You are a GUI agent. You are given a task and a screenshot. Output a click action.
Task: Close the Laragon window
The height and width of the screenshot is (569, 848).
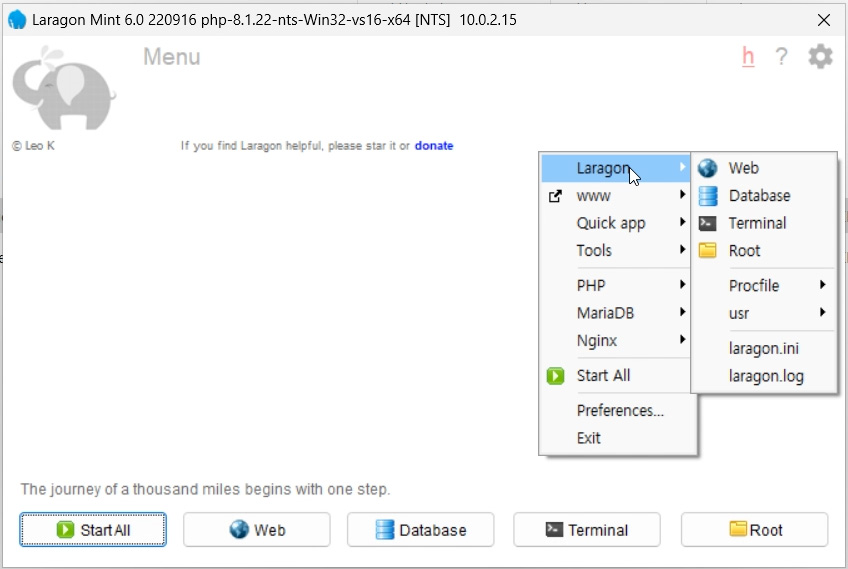coord(824,20)
